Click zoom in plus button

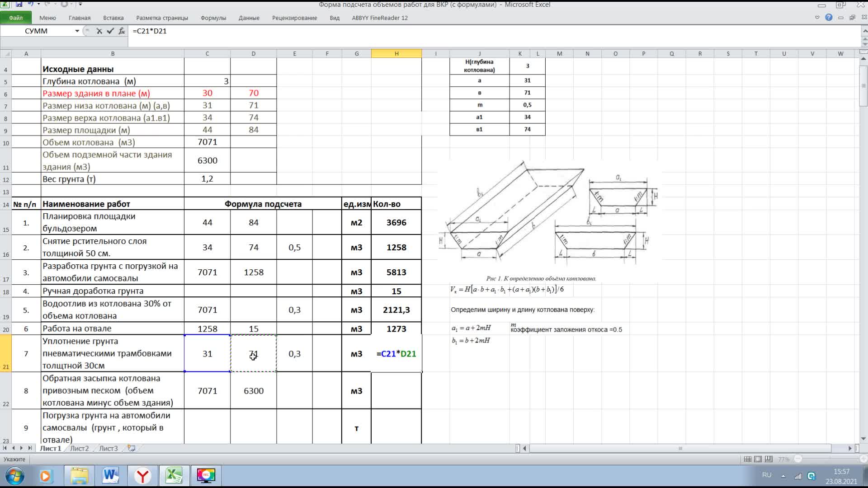pyautogui.click(x=864, y=459)
